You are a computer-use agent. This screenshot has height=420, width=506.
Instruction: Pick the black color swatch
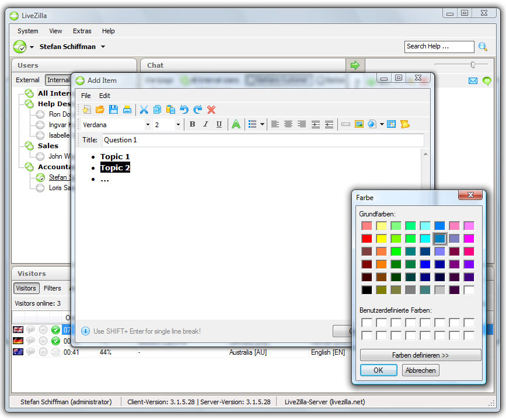[x=367, y=290]
